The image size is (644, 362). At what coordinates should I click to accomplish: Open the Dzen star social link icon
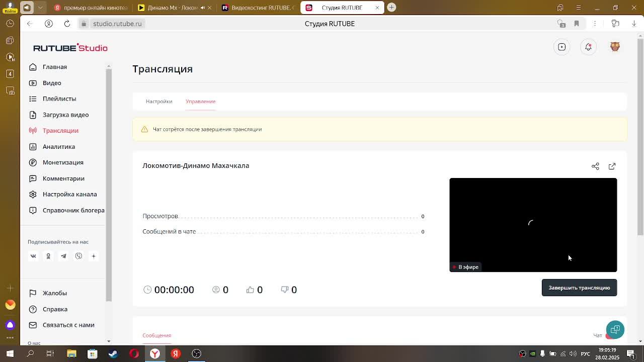[94, 256]
